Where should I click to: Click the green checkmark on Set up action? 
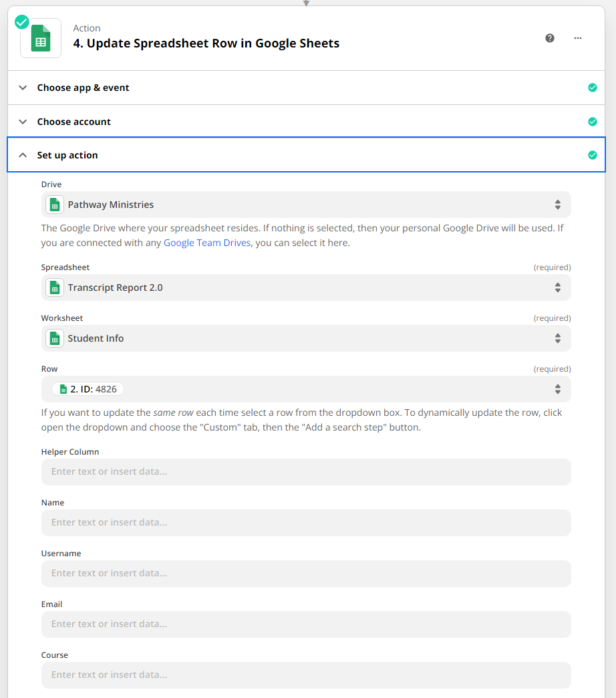pyautogui.click(x=593, y=155)
